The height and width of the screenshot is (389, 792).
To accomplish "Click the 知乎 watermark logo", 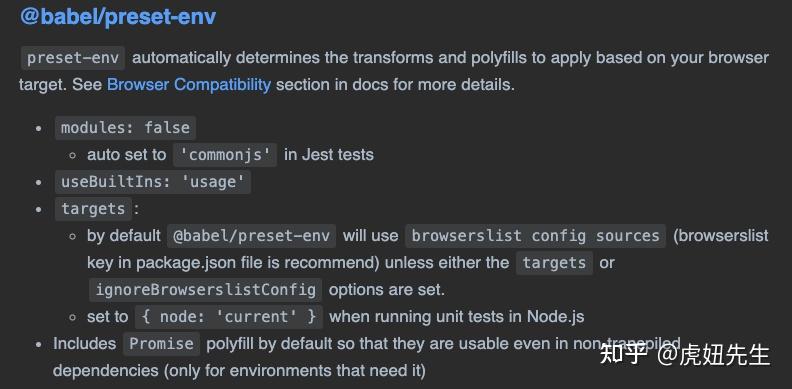I will click(623, 354).
